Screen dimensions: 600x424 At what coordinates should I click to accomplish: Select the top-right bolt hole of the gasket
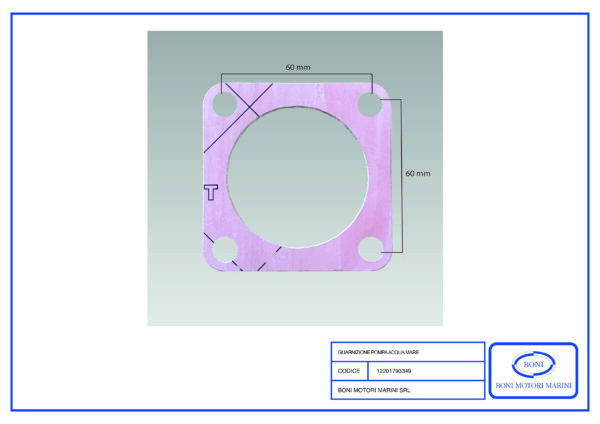[x=372, y=104]
